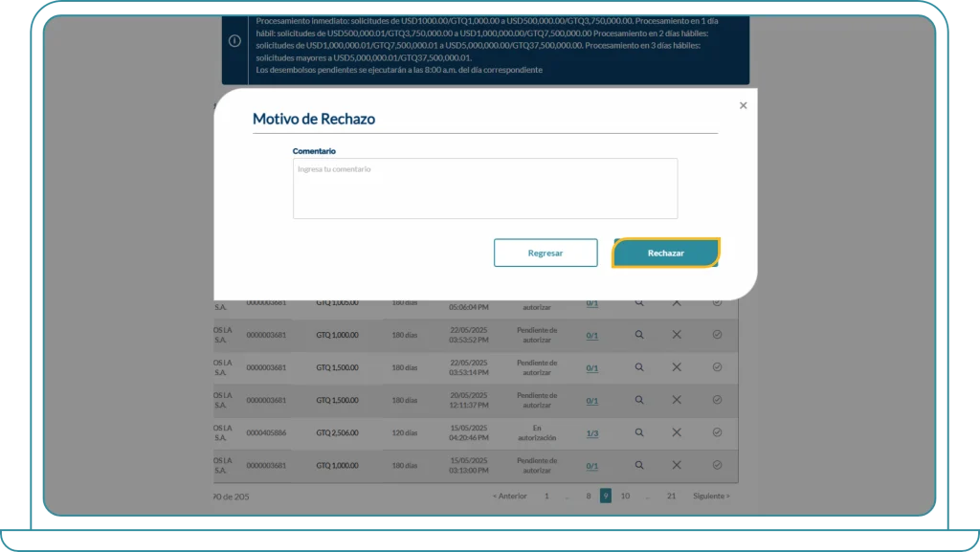
Task: Open 0/1 link on 20/05/2025 row
Action: click(x=591, y=401)
